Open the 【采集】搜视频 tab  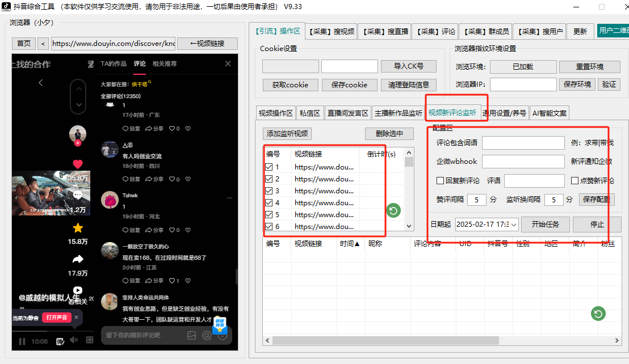coord(332,32)
